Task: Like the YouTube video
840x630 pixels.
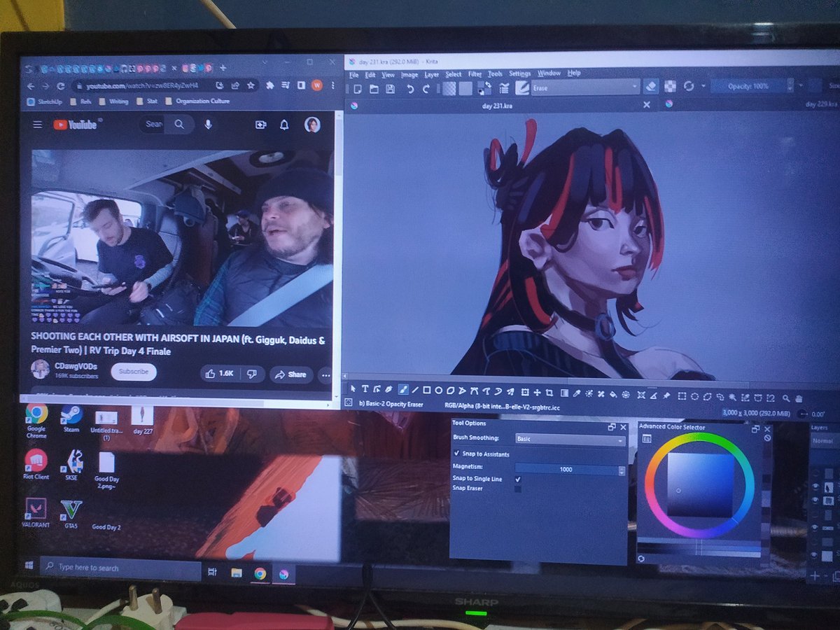Action: [220, 374]
